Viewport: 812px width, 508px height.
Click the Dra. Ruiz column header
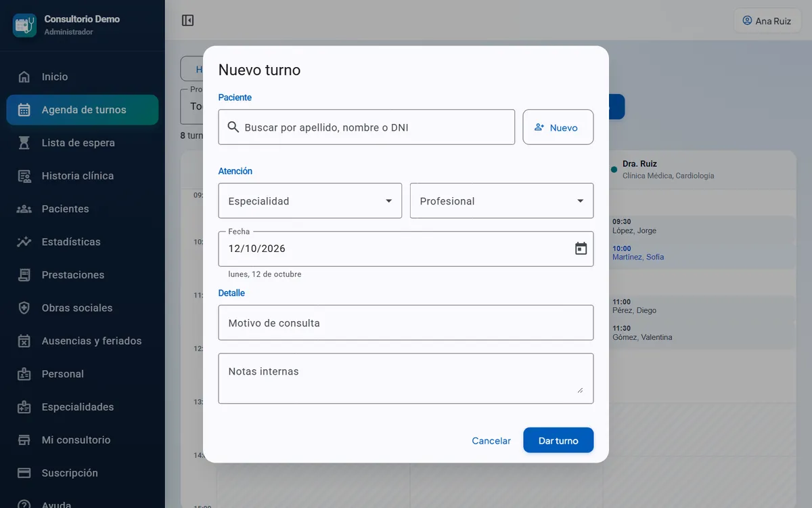(x=702, y=169)
